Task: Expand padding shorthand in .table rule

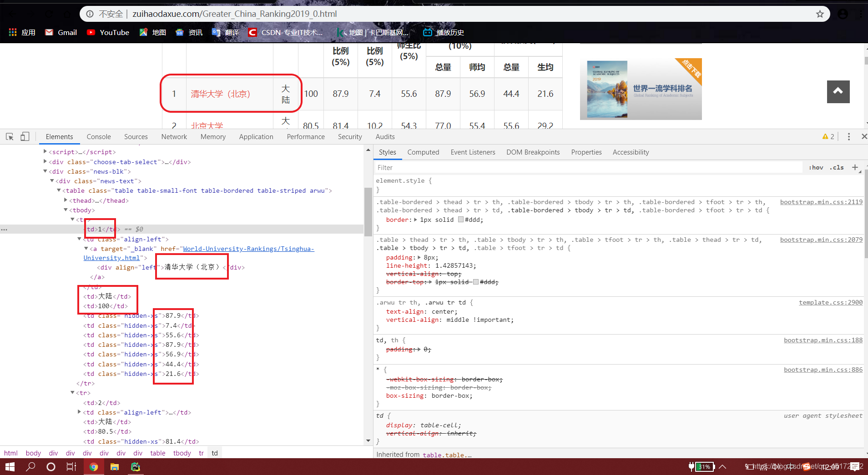Action: 419,257
